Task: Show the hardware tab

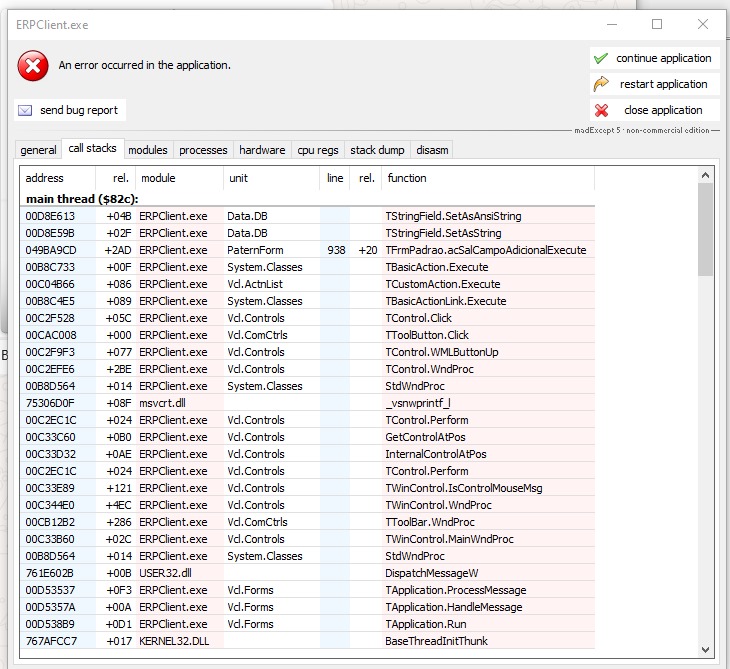Action: pos(262,150)
